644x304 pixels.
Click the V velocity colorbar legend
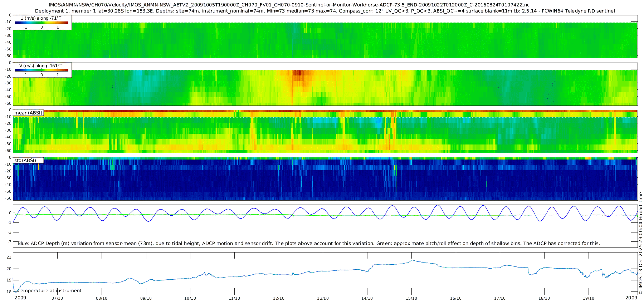coord(42,70)
